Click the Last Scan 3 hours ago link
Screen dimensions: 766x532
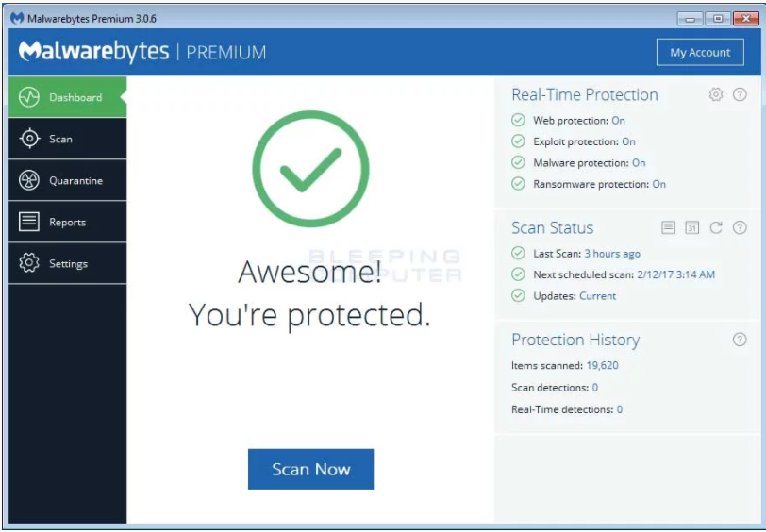point(612,254)
